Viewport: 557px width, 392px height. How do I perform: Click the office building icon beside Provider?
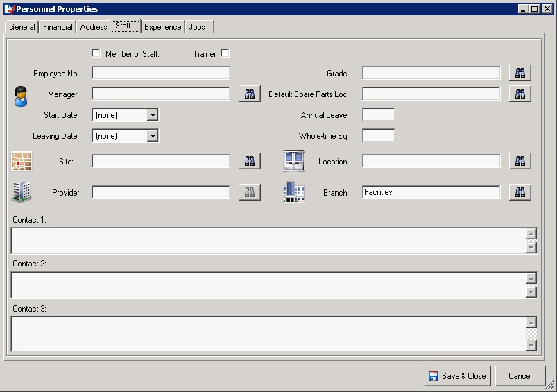click(22, 192)
